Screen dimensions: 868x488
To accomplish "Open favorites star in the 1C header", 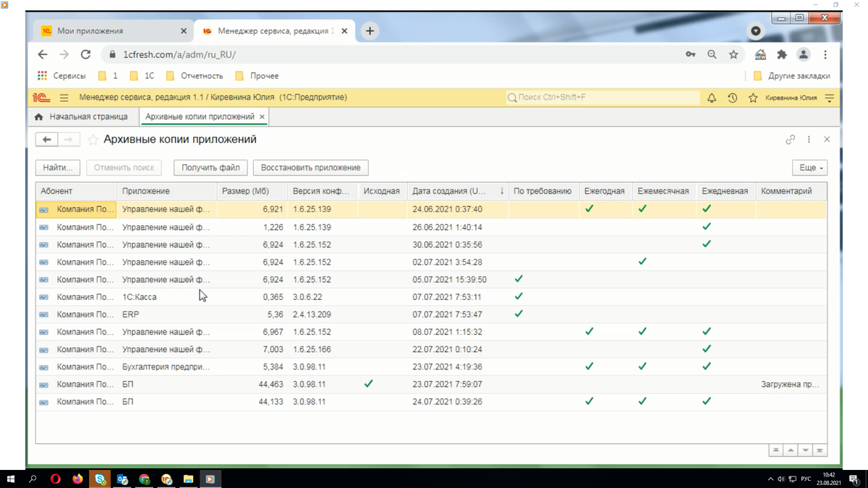I will coord(753,98).
